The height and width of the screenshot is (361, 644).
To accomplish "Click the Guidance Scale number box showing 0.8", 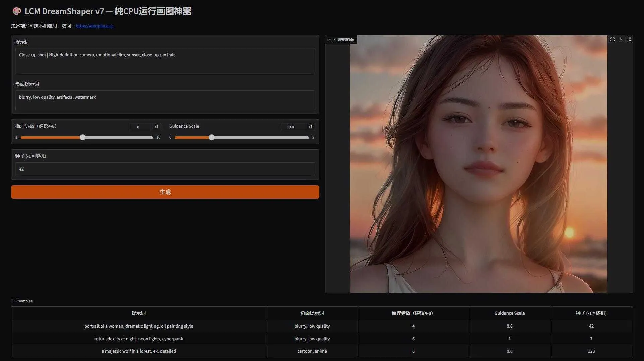I will click(x=291, y=127).
